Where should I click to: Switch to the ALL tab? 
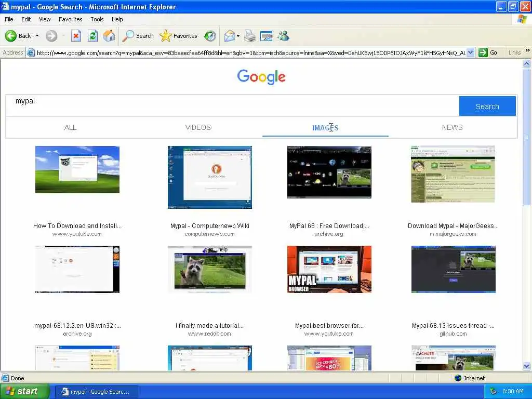click(70, 128)
